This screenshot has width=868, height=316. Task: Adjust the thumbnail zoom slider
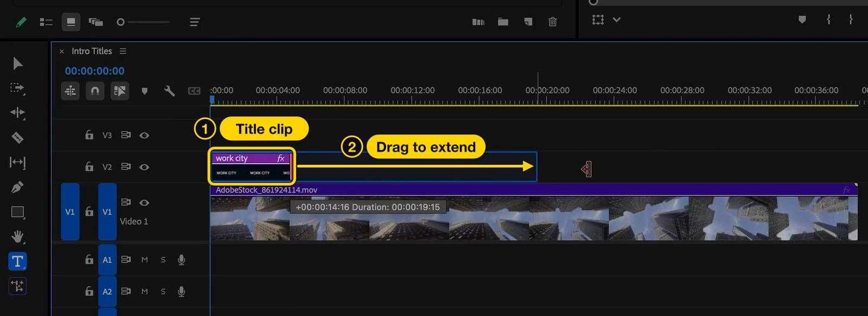tap(143, 22)
